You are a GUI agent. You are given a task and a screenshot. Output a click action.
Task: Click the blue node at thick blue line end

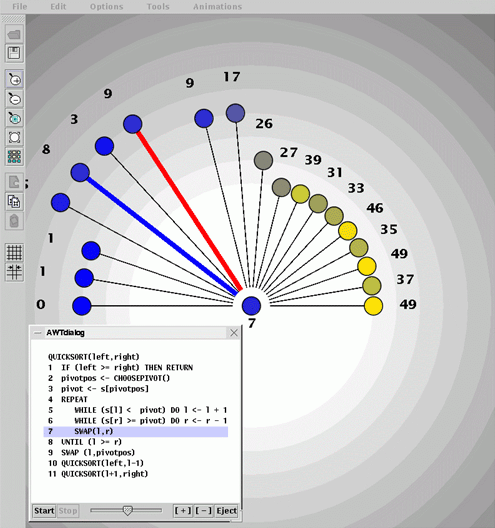click(80, 172)
